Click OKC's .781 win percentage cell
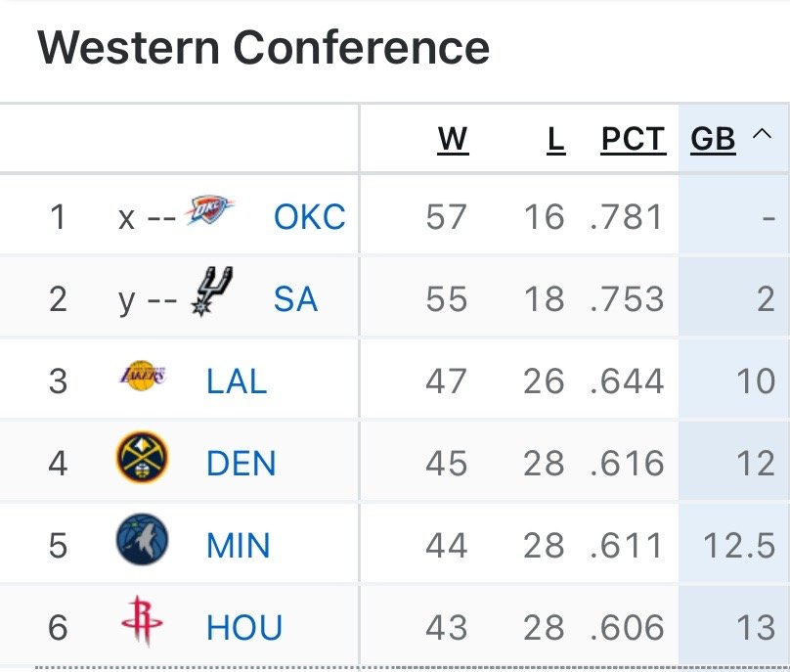The width and height of the screenshot is (790, 672). (x=627, y=217)
